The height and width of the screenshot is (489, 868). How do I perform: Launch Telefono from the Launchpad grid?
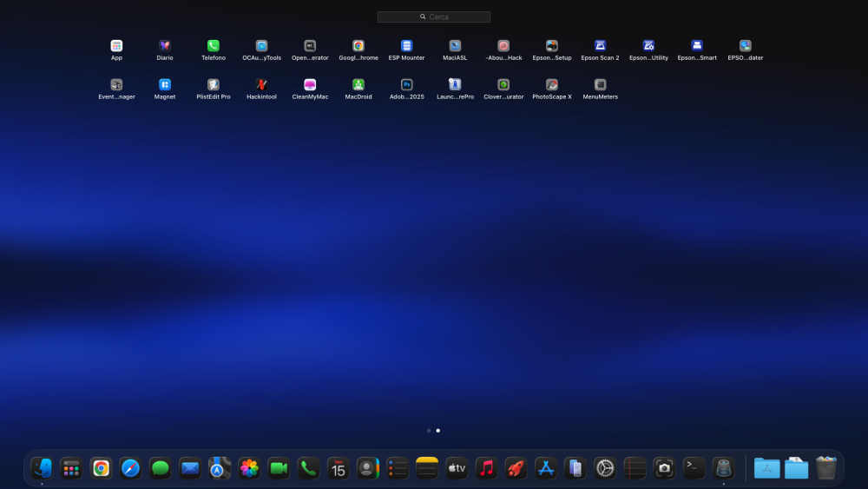pyautogui.click(x=214, y=46)
